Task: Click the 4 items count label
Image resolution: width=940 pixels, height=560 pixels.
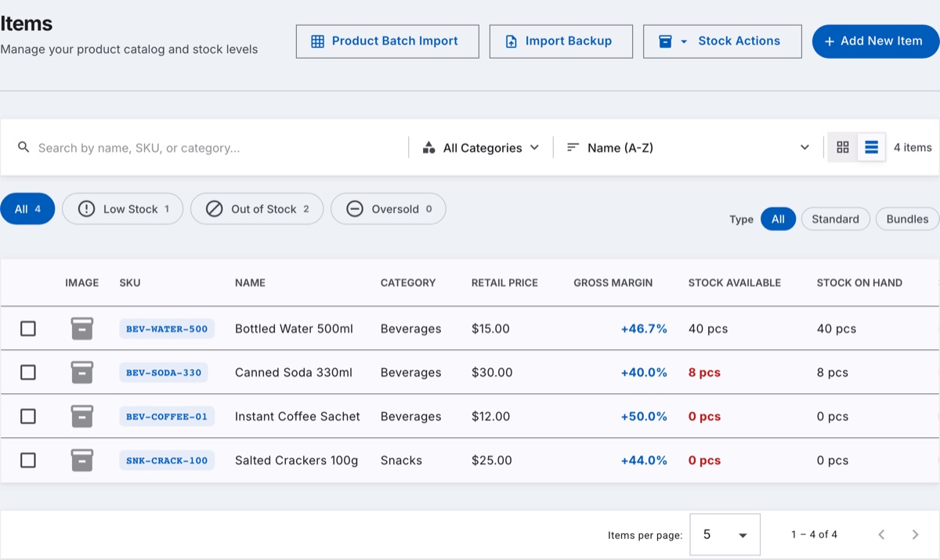Action: click(913, 147)
